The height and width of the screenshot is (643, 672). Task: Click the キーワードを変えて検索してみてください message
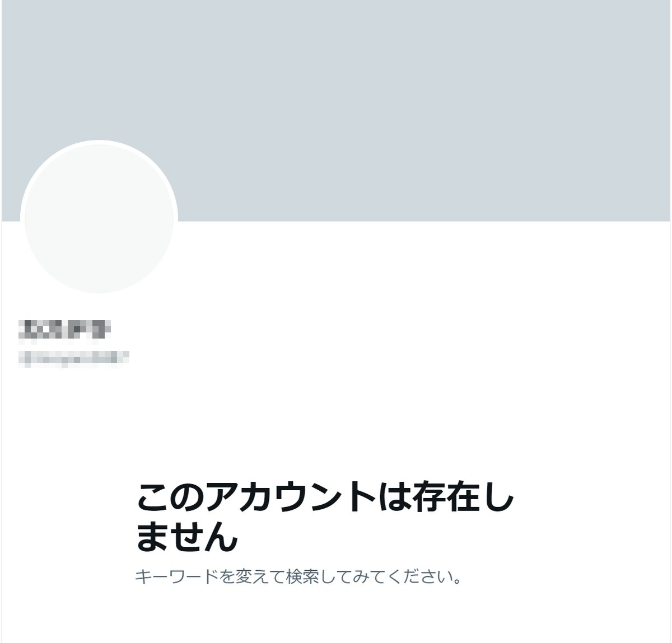(299, 576)
